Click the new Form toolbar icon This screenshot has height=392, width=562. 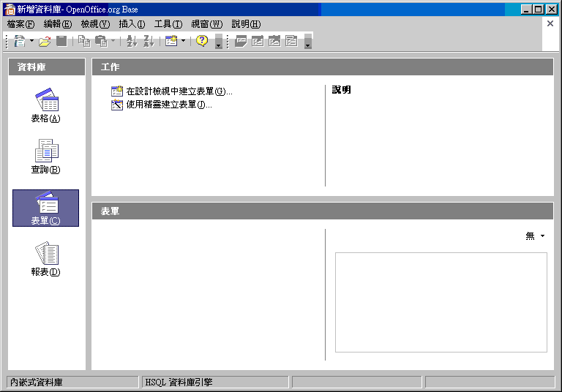coord(171,41)
